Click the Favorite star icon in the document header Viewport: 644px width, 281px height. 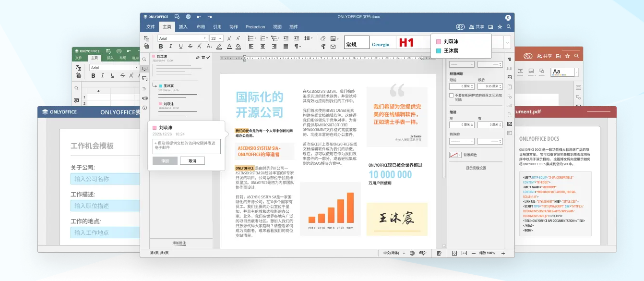click(500, 27)
